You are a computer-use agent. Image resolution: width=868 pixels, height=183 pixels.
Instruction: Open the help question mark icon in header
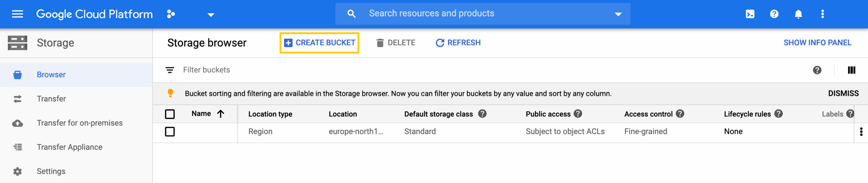[x=774, y=14]
